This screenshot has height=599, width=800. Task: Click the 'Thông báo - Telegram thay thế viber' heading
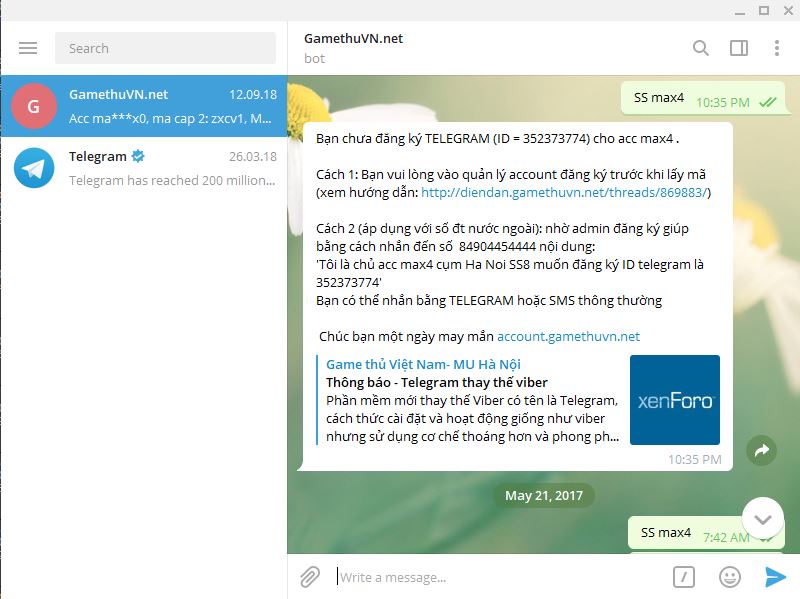click(x=437, y=382)
